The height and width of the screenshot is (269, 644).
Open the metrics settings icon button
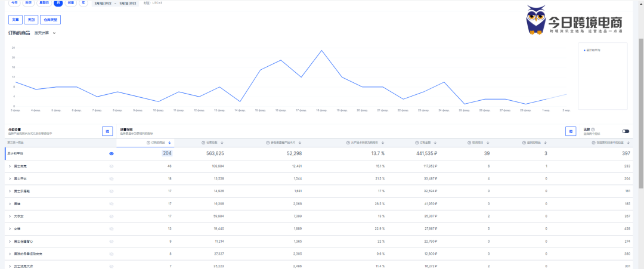click(x=570, y=131)
